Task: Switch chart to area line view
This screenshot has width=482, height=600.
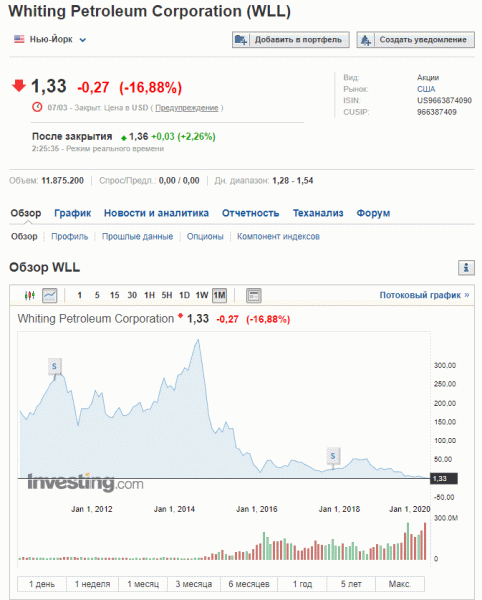Action: click(50, 295)
